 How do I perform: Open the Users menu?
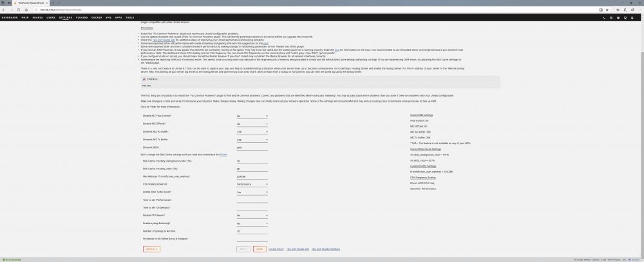pyautogui.click(x=51, y=17)
